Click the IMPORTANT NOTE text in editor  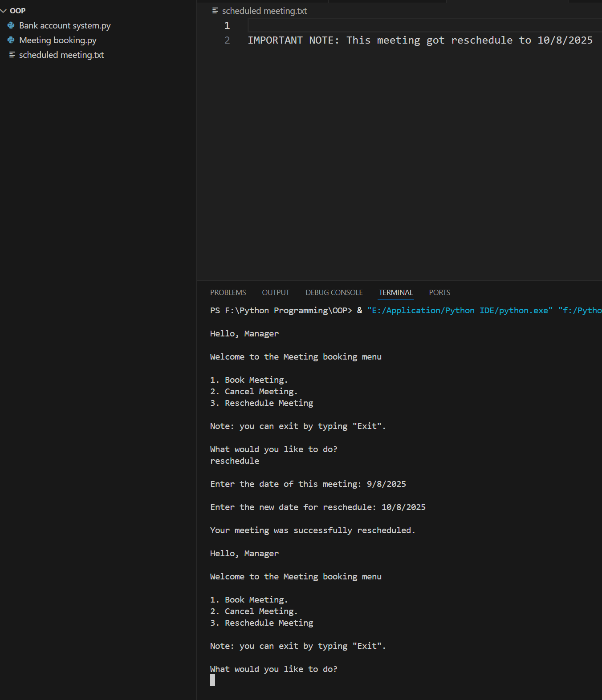[x=293, y=40]
